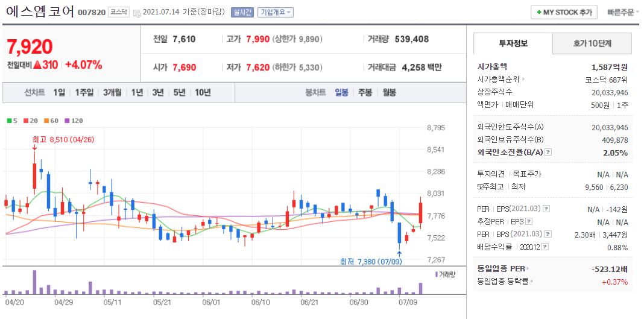Select the 3년 line chart period
Image resolution: width=644 pixels, height=319 pixels.
coord(158,92)
